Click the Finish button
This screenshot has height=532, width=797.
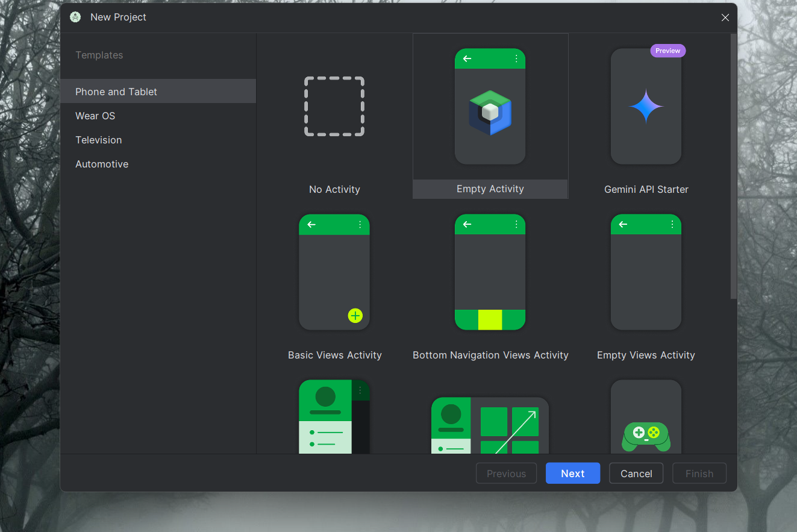click(x=699, y=474)
